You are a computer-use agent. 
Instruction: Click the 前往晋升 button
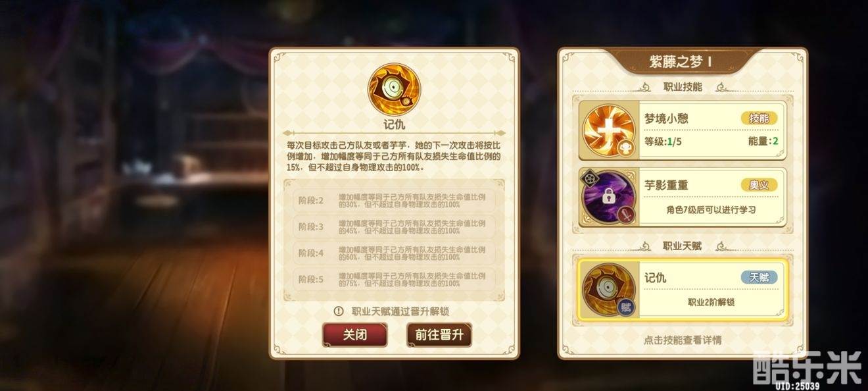(439, 334)
